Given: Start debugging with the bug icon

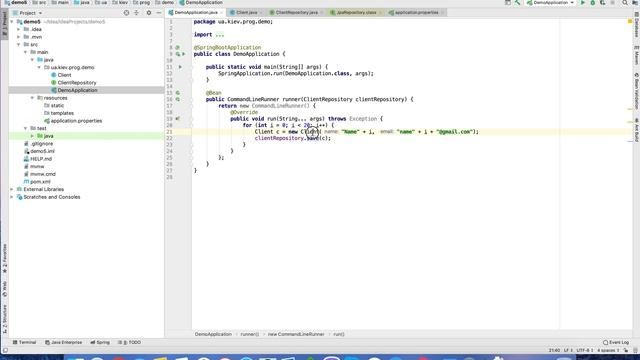Looking at the screenshot, I should point(593,3).
